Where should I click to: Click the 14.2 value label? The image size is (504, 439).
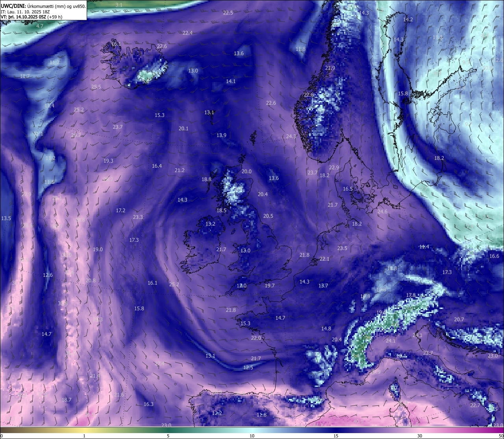click(408, 20)
